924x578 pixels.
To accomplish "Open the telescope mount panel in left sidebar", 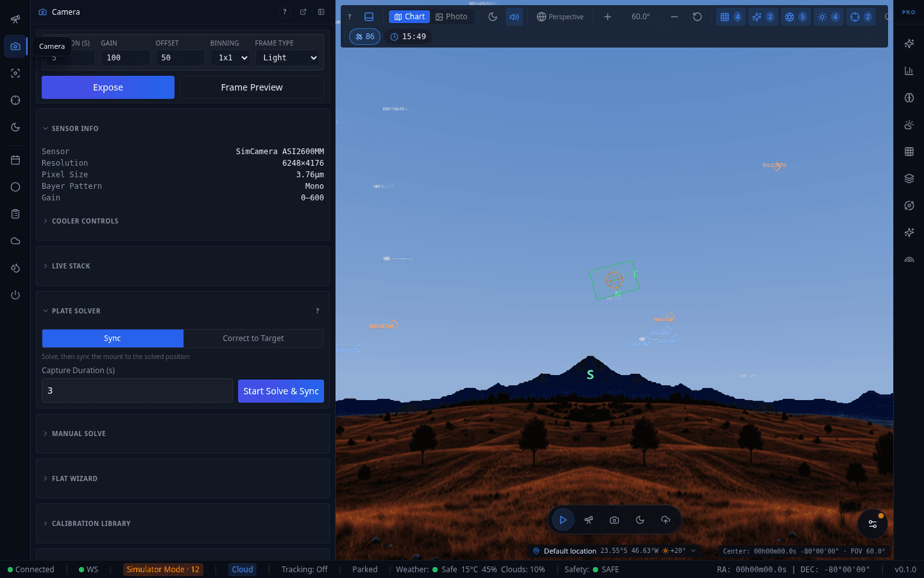I will pyautogui.click(x=15, y=19).
